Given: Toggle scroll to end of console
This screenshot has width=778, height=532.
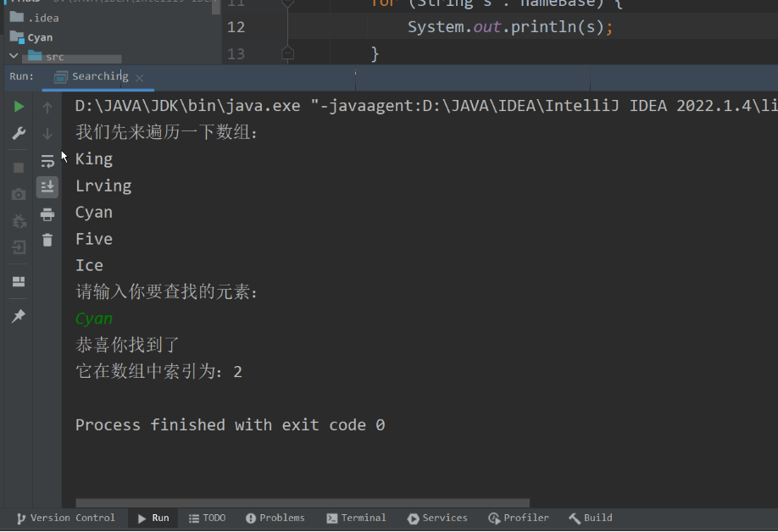Looking at the screenshot, I should point(47,187).
